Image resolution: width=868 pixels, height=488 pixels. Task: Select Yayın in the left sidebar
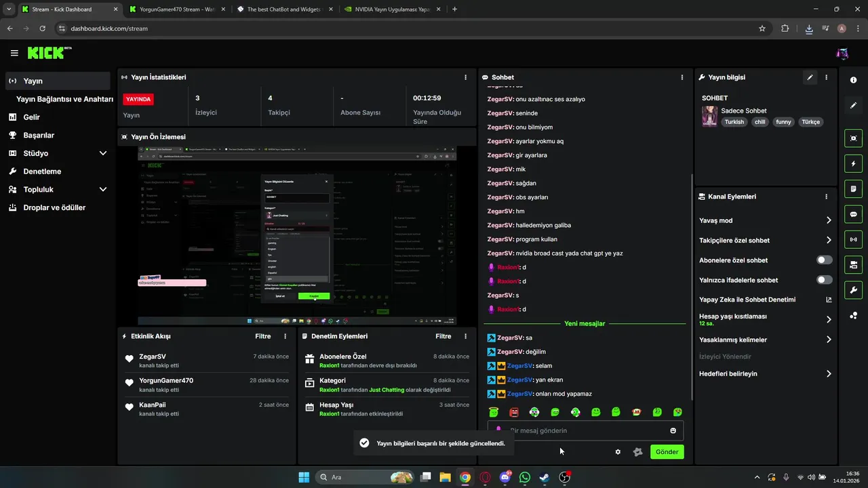(x=58, y=81)
